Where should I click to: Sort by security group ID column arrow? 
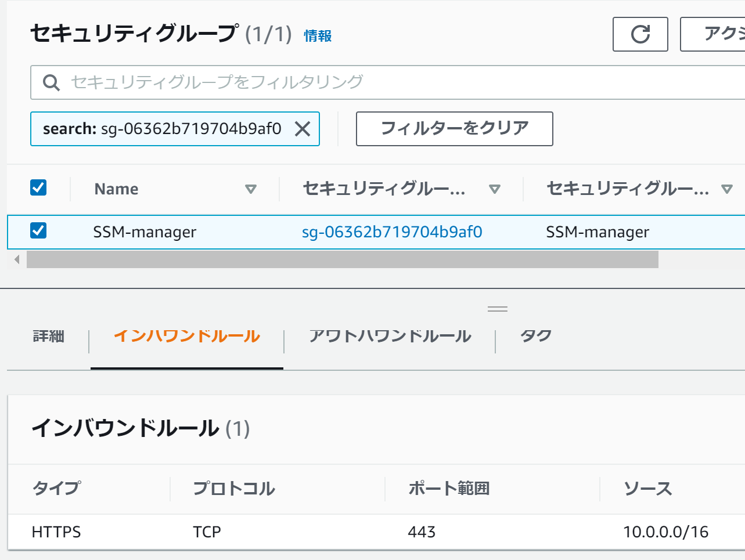tap(495, 189)
